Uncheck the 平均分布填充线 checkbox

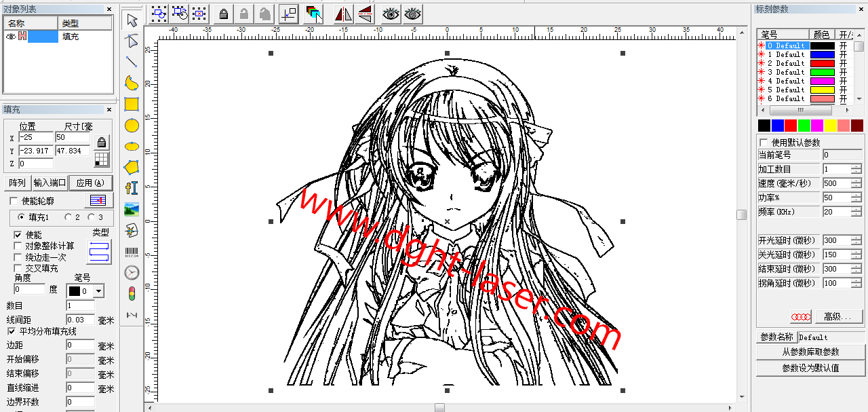pyautogui.click(x=11, y=331)
